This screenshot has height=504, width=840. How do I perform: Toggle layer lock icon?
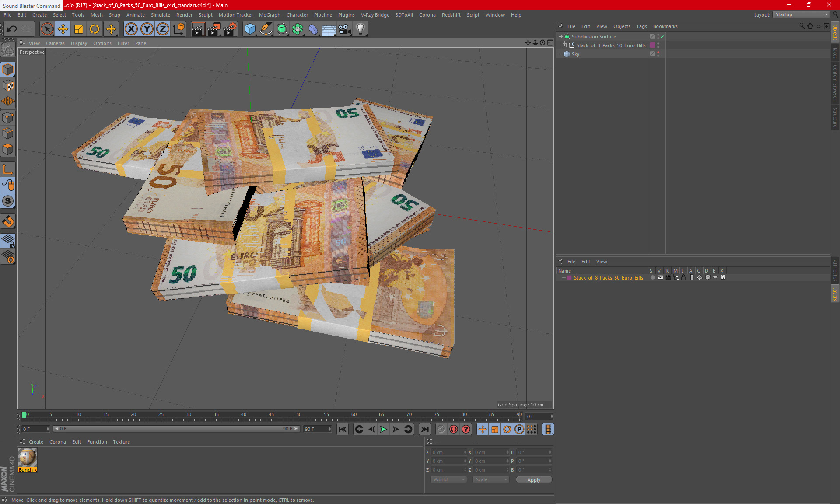click(683, 277)
